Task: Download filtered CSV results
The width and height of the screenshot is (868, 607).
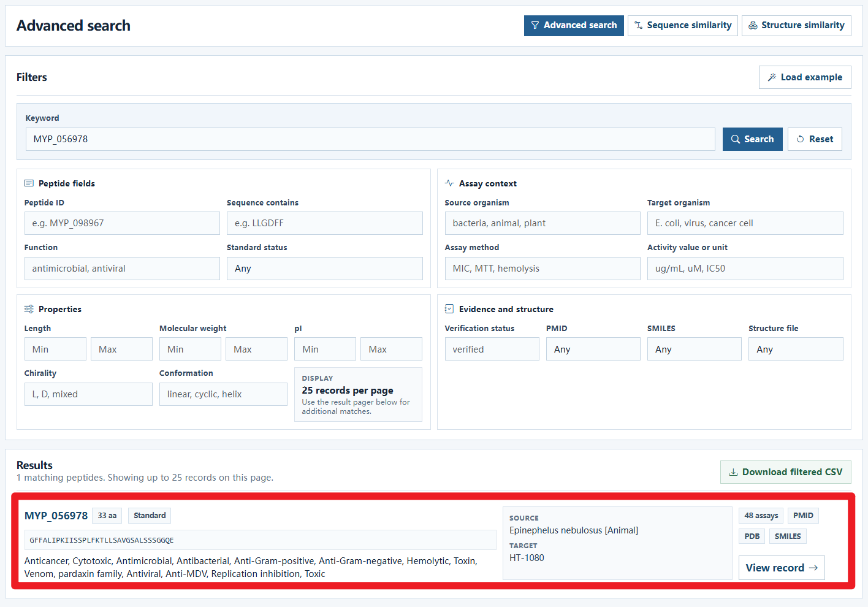Action: click(785, 472)
